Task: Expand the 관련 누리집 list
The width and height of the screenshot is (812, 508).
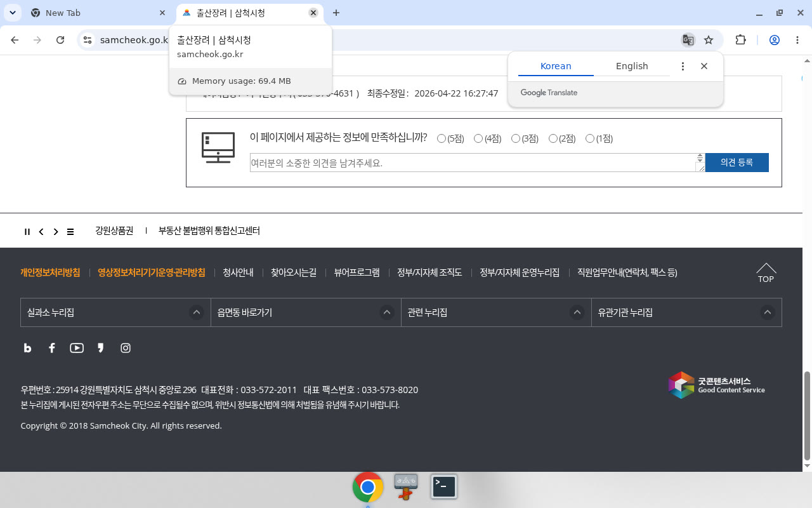Action: [496, 312]
